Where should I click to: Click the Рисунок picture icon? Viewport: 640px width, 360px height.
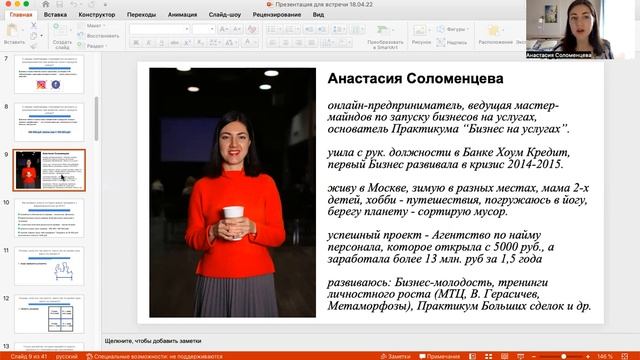(x=420, y=30)
